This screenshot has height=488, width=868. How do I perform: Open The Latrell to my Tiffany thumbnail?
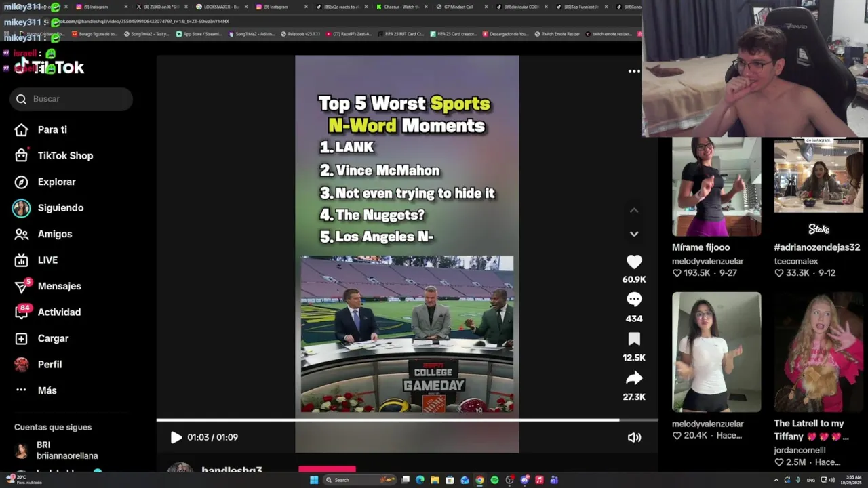coord(818,352)
